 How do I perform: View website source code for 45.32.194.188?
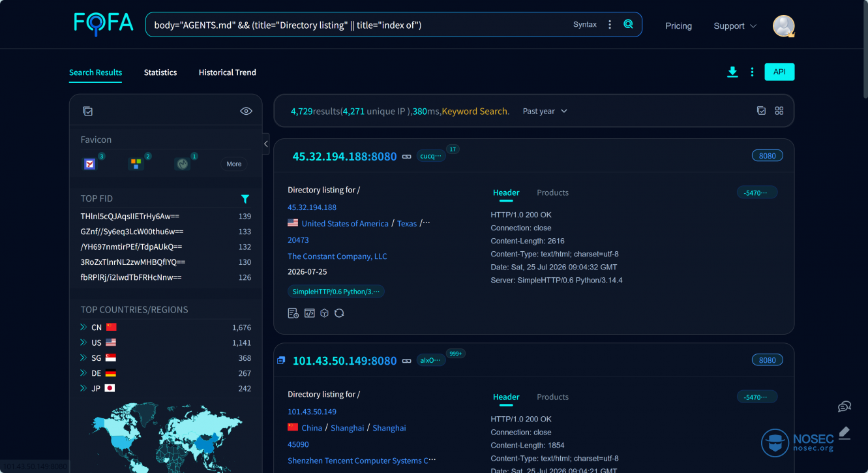tap(310, 313)
